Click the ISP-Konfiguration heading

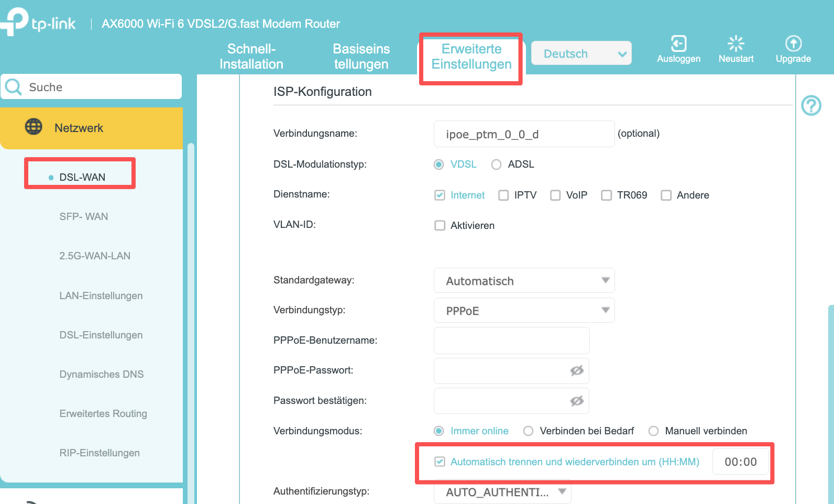(322, 92)
